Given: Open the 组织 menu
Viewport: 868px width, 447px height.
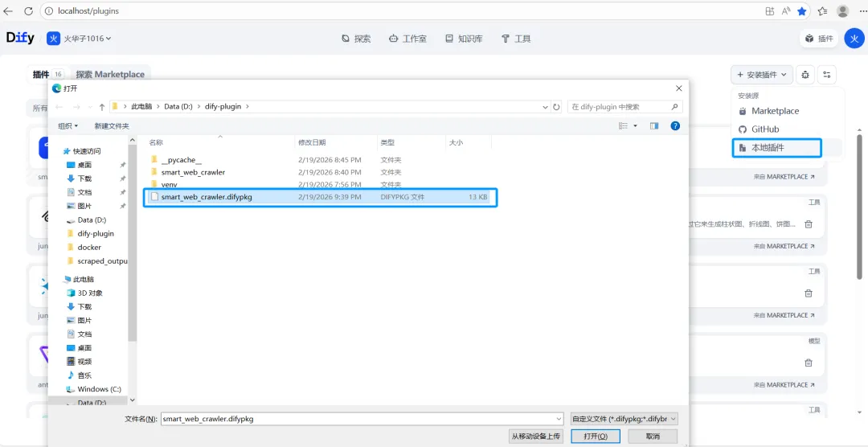Looking at the screenshot, I should coord(68,126).
